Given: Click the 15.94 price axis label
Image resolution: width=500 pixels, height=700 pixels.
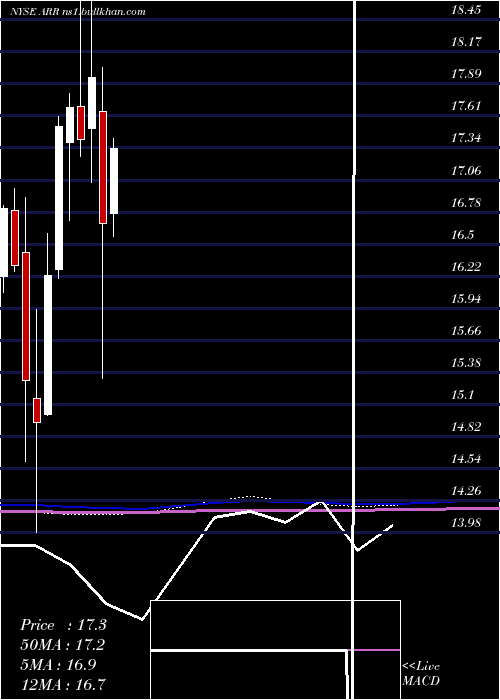Looking at the screenshot, I should click(466, 299).
